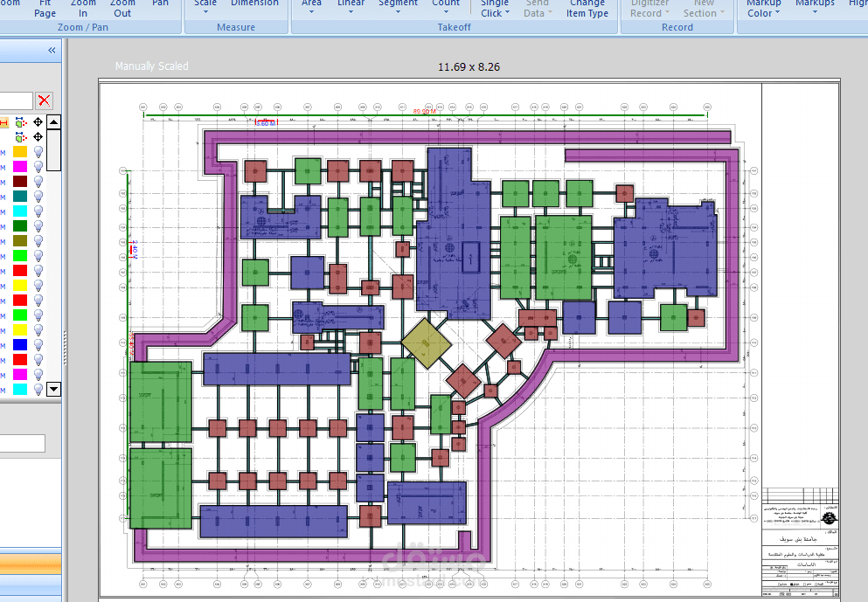
Task: Click the Zoom Out button
Action: coord(122,8)
